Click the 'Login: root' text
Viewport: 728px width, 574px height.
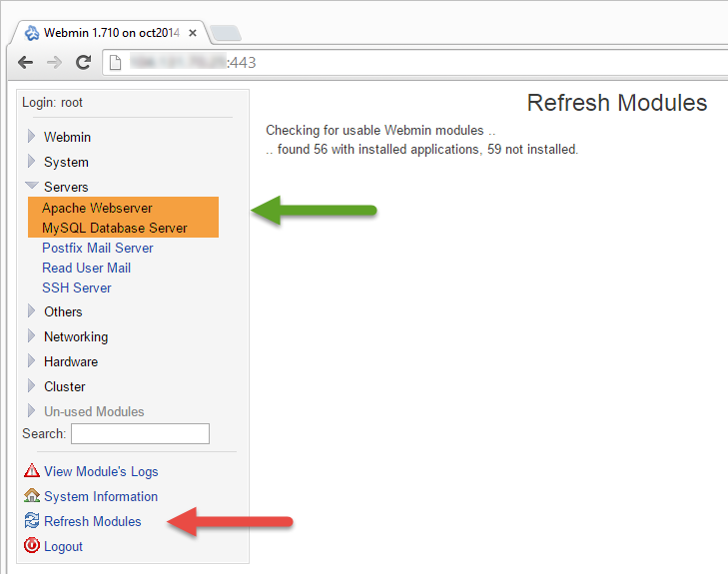52,102
